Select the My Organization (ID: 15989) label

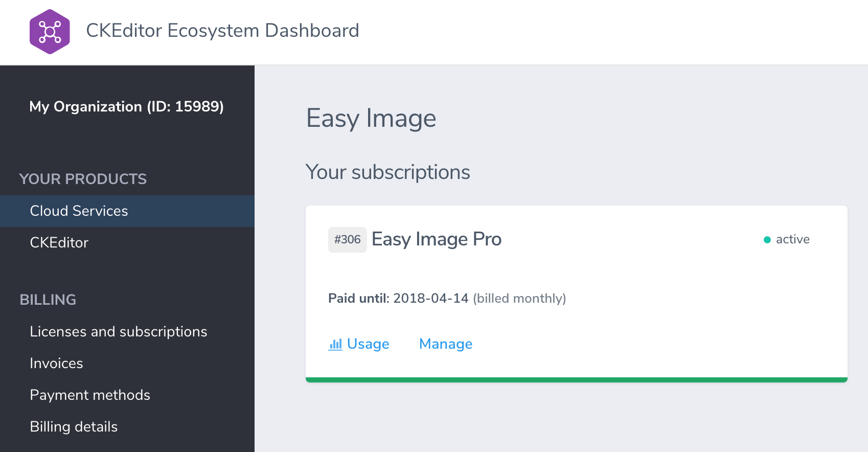point(127,106)
